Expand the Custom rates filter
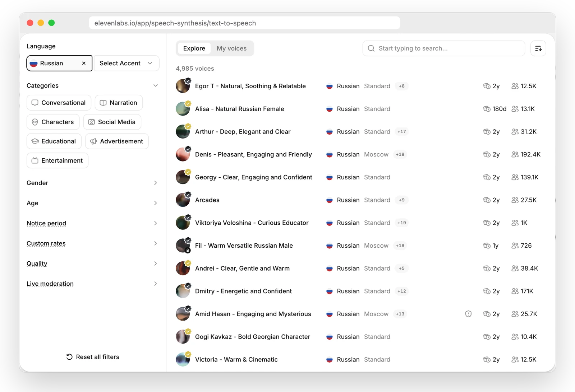Screen dimensions: 575x392 (92, 243)
